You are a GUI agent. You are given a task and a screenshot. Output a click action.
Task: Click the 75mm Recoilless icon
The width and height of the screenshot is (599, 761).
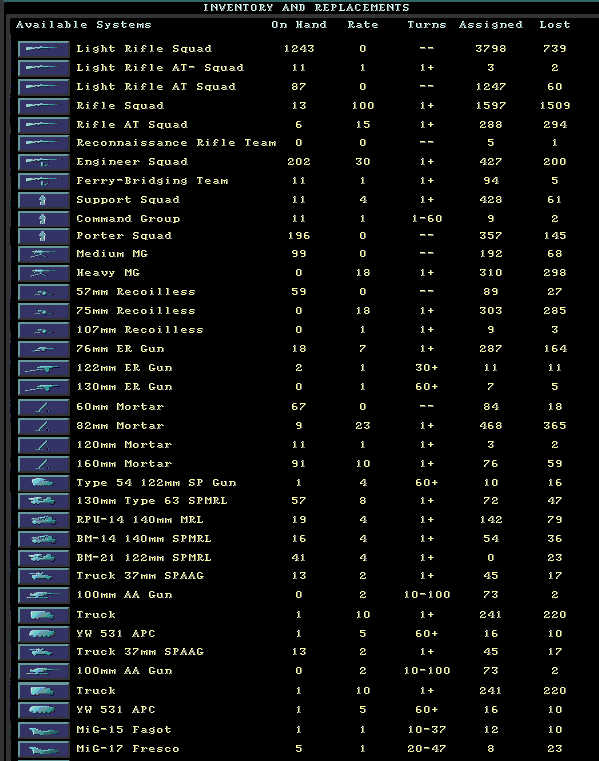click(x=44, y=311)
